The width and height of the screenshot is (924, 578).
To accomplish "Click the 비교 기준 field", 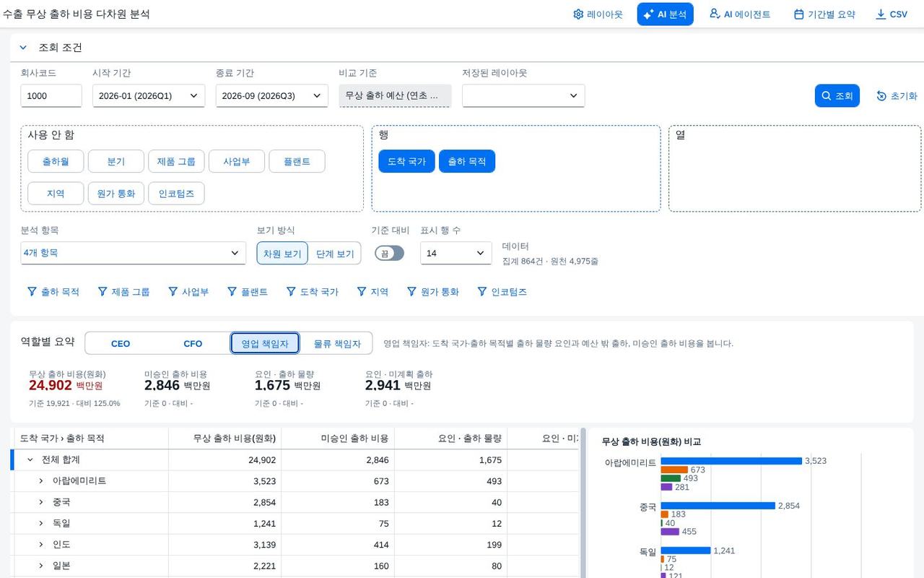I will point(396,96).
